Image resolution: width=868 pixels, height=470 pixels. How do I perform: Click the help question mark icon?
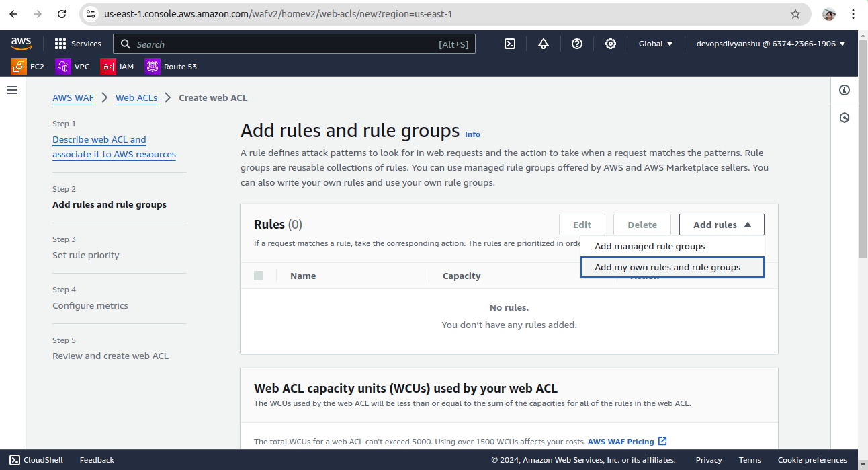click(x=577, y=44)
